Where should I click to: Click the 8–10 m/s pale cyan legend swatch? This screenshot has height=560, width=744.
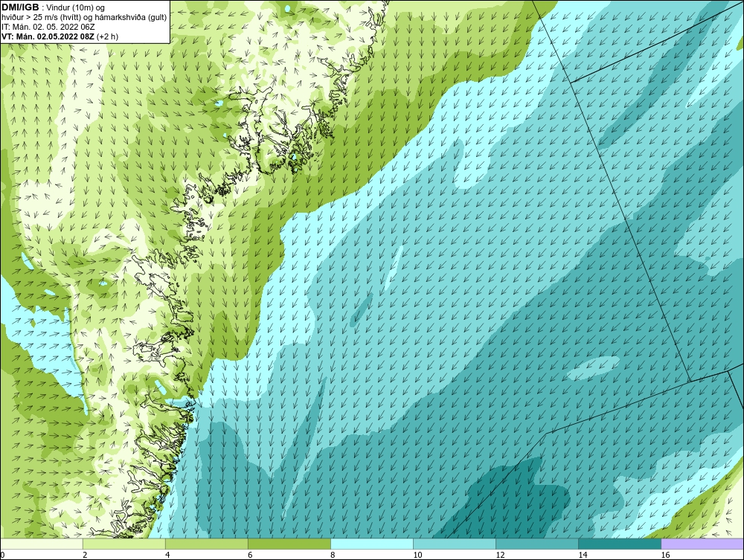tap(371, 544)
